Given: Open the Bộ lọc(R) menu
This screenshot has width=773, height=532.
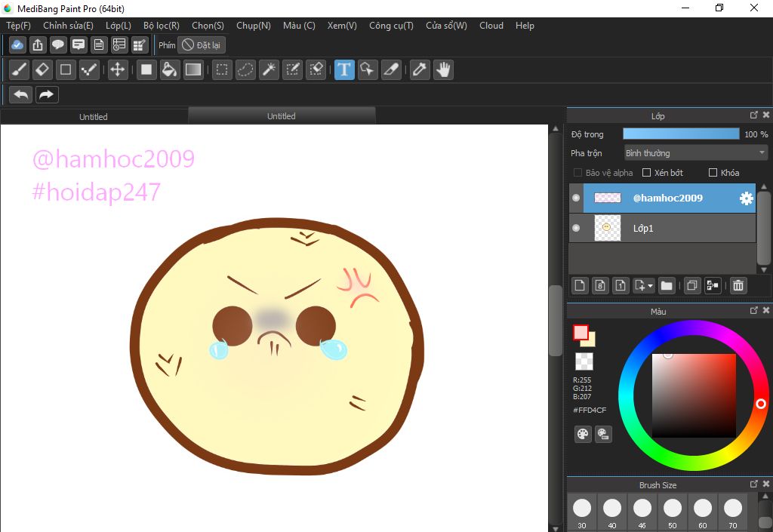Looking at the screenshot, I should point(162,26).
